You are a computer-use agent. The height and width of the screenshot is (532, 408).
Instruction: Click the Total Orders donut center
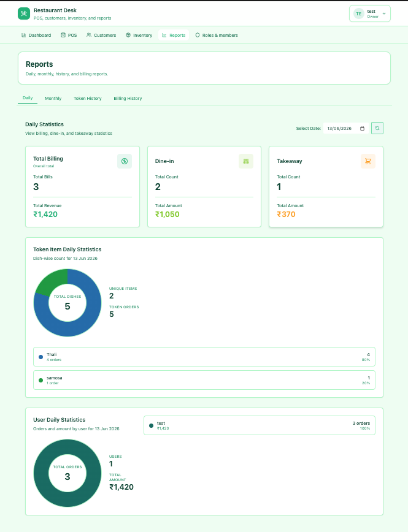coord(67,473)
